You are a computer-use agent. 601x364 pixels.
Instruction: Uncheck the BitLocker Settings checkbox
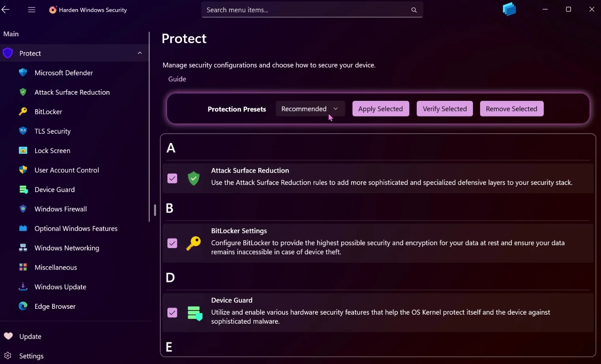click(172, 243)
